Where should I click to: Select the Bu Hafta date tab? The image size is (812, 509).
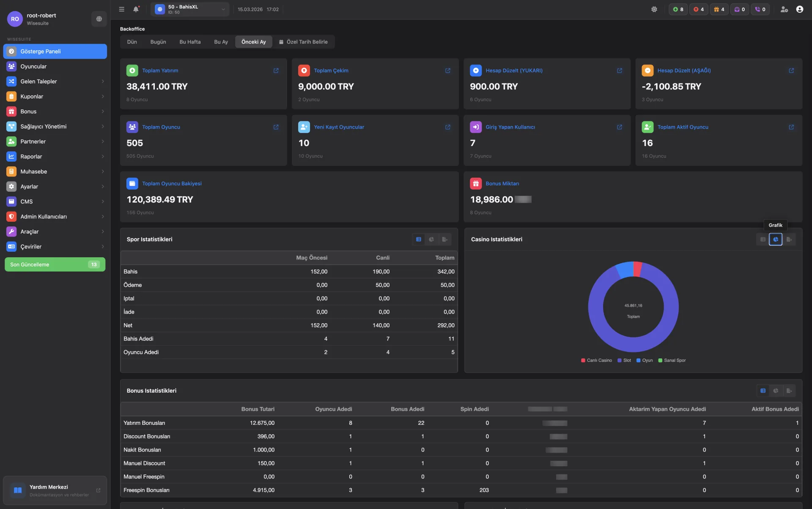point(189,41)
